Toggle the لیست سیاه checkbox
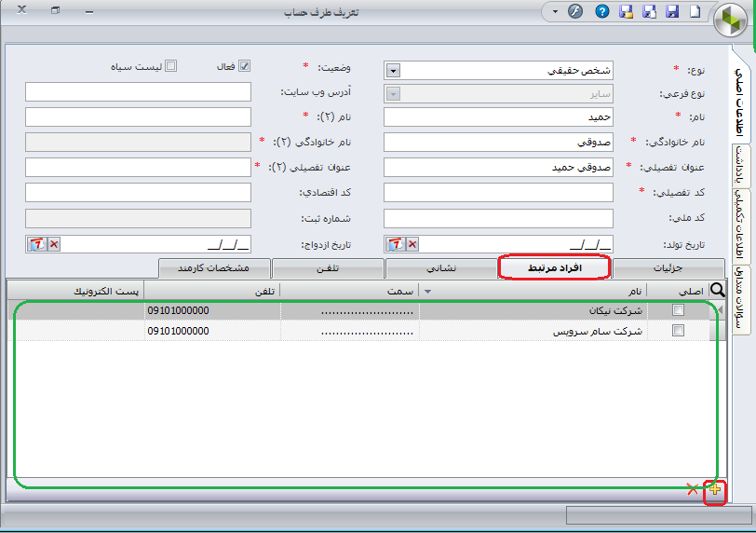756x533 pixels. tap(170, 66)
